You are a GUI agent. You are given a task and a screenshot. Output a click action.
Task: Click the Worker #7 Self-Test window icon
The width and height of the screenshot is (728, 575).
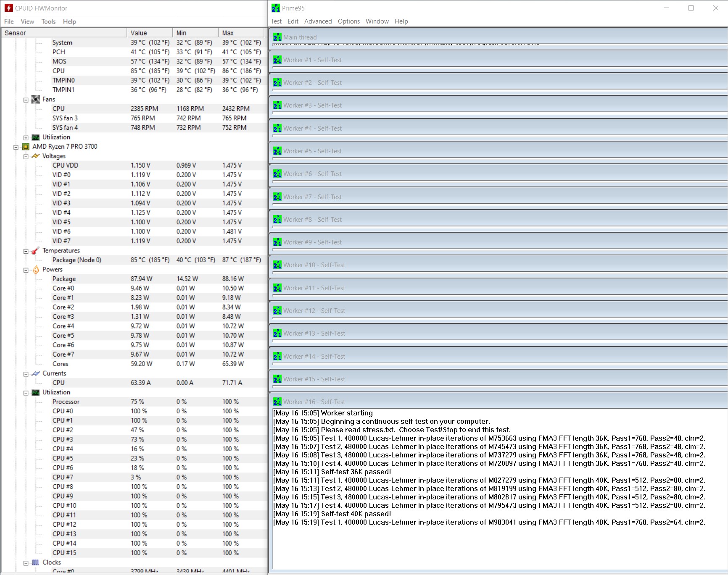[277, 197]
